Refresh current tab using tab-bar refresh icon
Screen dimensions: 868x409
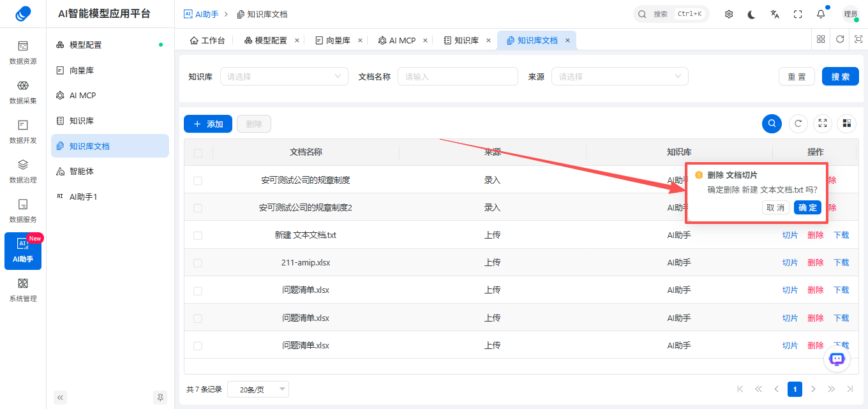tap(840, 39)
